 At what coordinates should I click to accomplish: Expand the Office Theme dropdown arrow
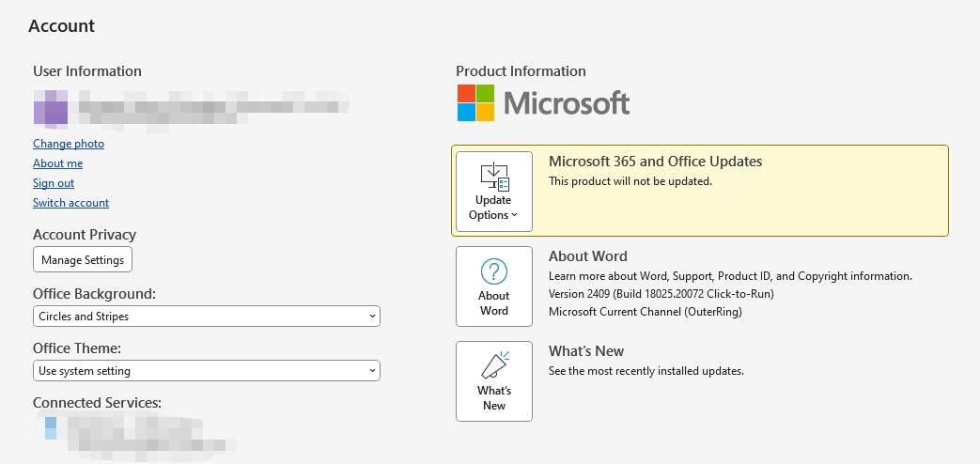tap(372, 371)
